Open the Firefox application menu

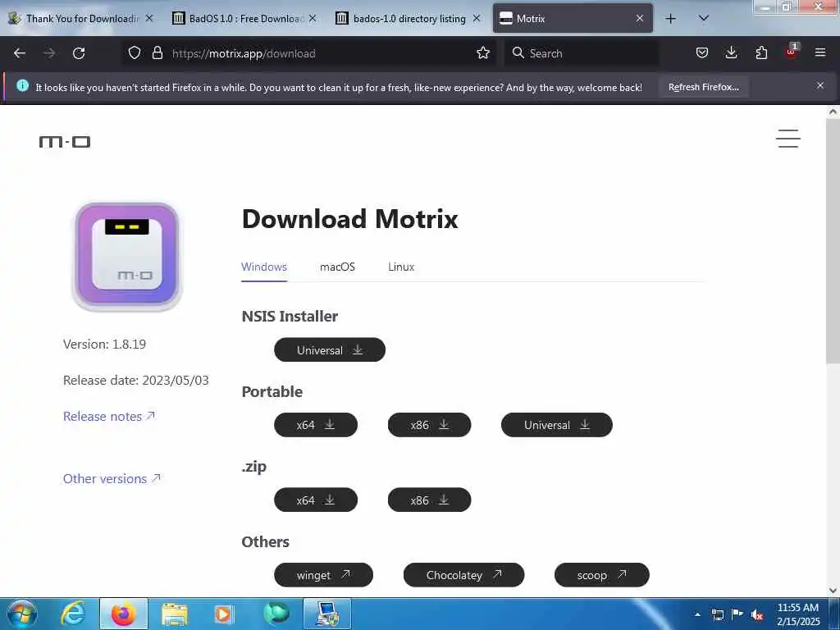pyautogui.click(x=820, y=53)
